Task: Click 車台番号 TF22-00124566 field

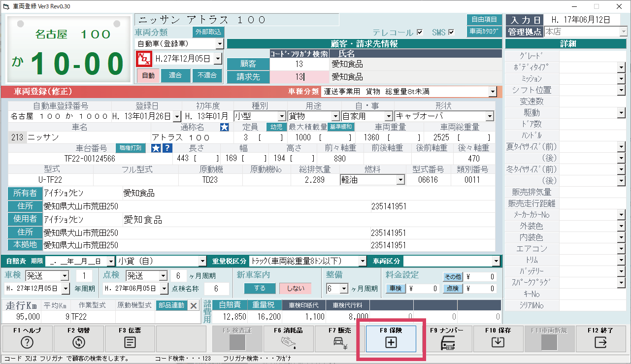Action: 90,159
